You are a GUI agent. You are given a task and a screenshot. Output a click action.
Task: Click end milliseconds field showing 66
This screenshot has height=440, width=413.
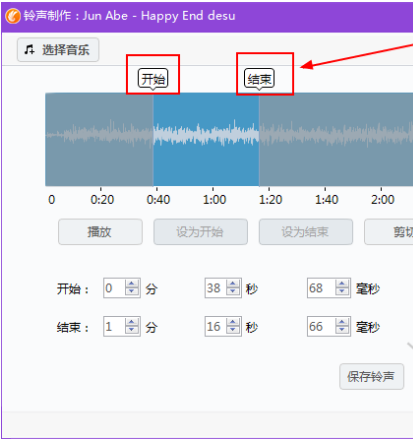pos(321,326)
